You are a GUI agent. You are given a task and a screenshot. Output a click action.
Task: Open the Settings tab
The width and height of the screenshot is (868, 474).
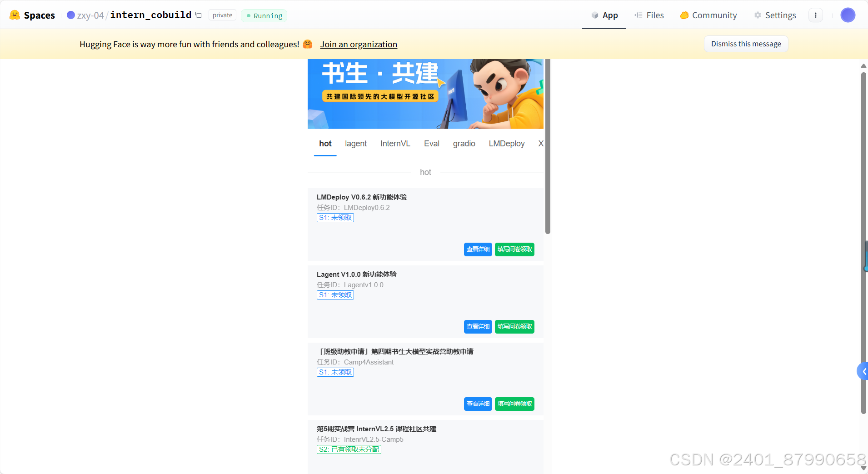click(x=775, y=15)
